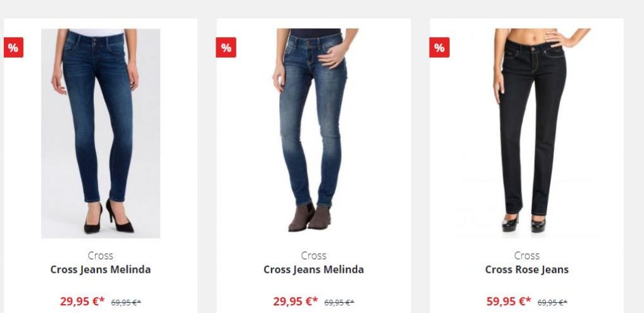
Task: Click the brown ankle boots in middle photo
Action: [x=309, y=218]
